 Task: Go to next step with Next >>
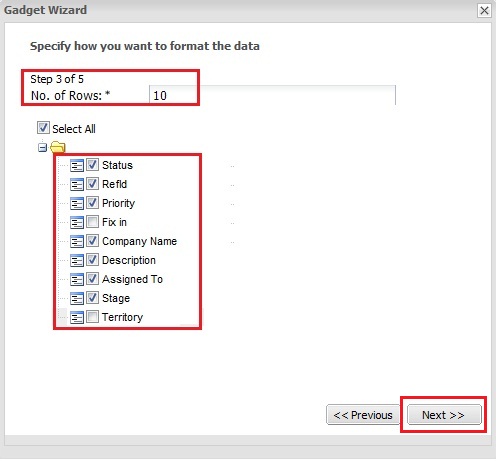coord(444,415)
